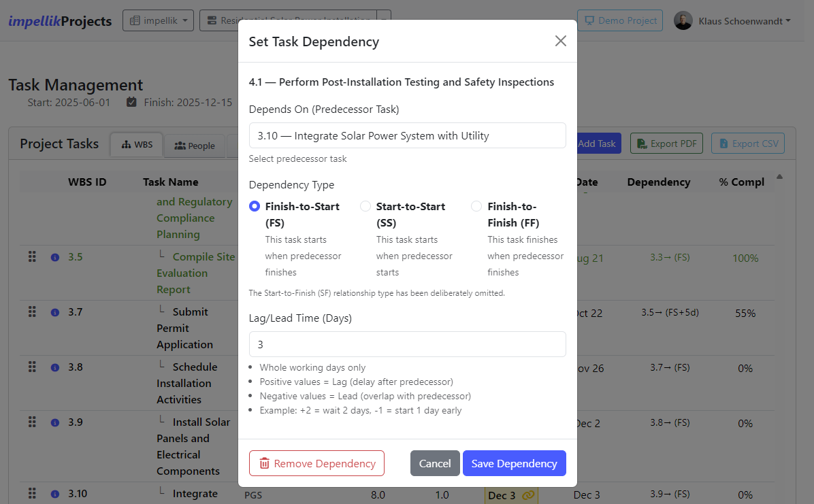
Task: Click the info icon for task 3.9
Action: (x=55, y=422)
